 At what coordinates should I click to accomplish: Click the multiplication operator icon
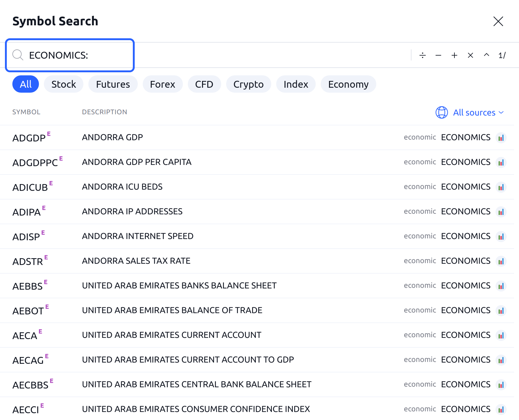(x=470, y=55)
